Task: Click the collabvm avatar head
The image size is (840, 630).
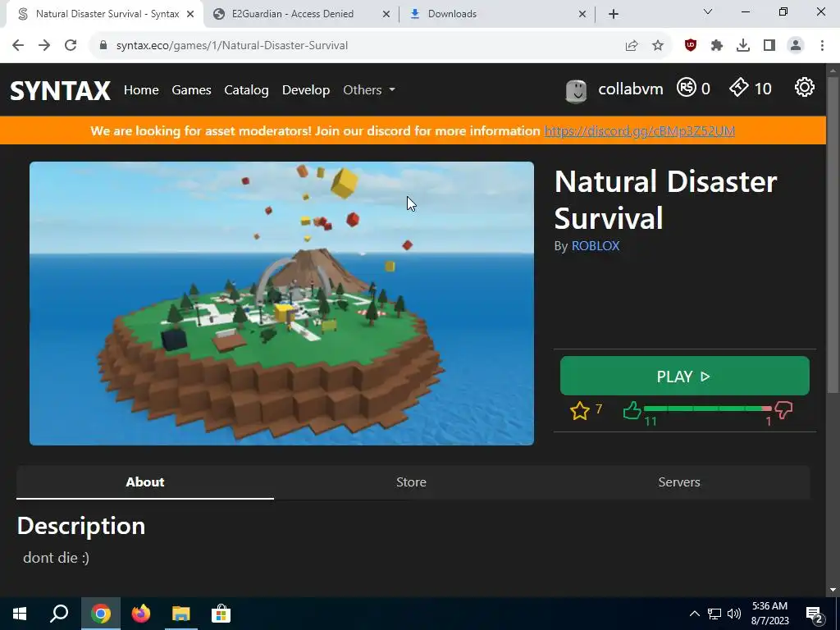Action: pyautogui.click(x=577, y=90)
